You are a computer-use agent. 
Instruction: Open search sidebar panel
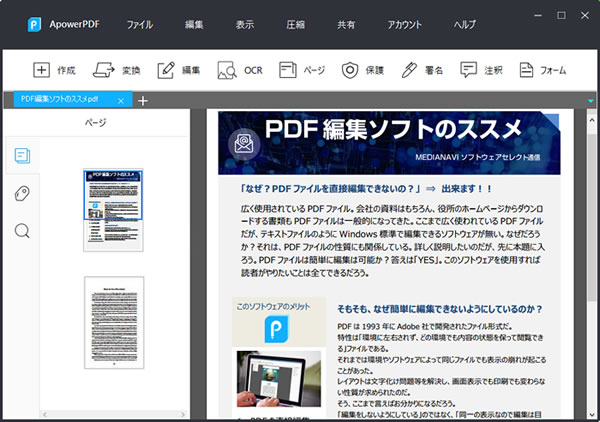tap(22, 231)
